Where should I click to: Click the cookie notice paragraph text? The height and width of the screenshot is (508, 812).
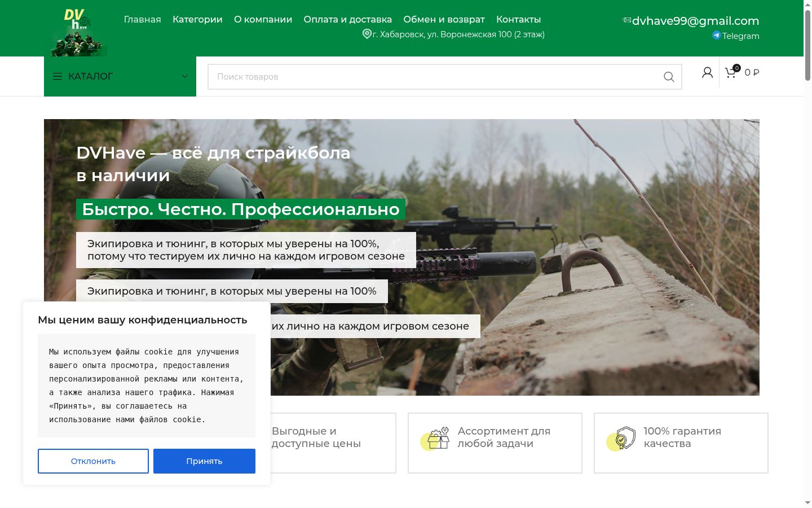coord(147,386)
